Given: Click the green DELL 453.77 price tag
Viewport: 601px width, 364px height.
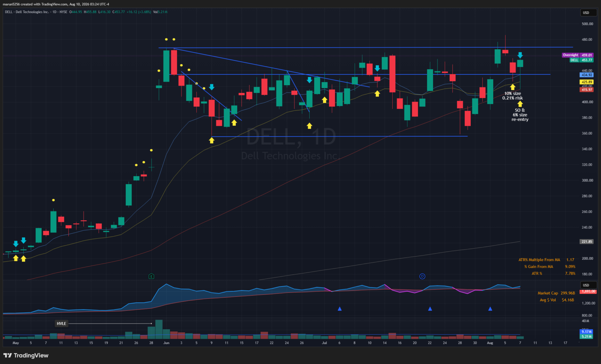Looking at the screenshot, I should click(x=581, y=60).
